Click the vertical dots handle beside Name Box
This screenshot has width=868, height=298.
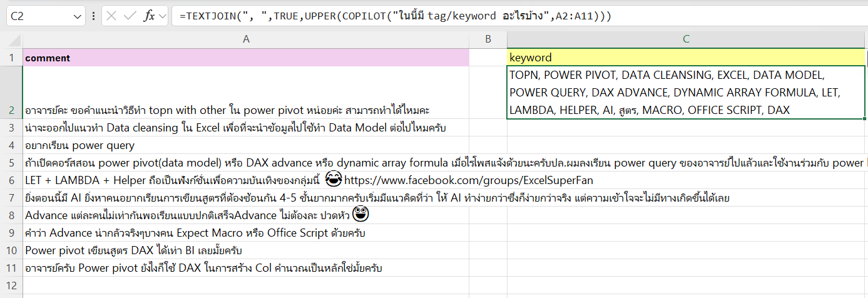coord(94,16)
